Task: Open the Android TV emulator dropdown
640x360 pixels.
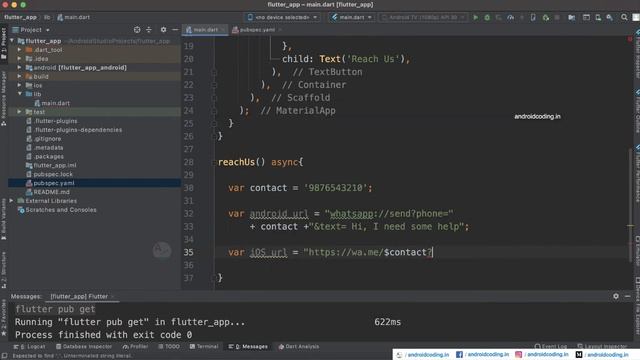Action: (x=422, y=18)
